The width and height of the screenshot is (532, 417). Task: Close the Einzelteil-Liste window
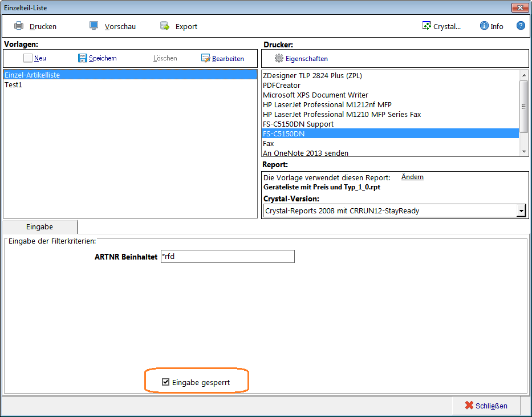pyautogui.click(x=520, y=7)
